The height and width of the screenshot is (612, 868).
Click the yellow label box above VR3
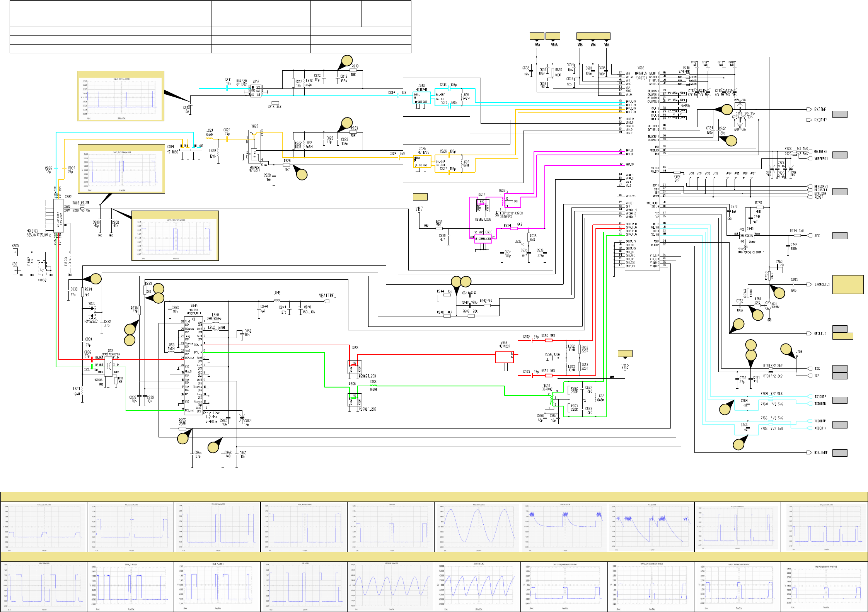pos(537,36)
